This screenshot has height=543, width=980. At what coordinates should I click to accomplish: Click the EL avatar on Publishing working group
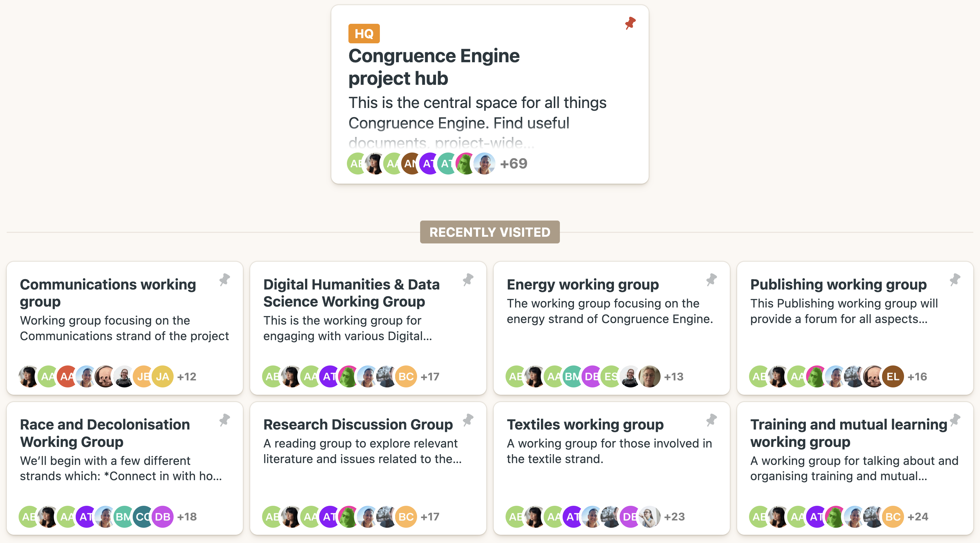pyautogui.click(x=893, y=376)
